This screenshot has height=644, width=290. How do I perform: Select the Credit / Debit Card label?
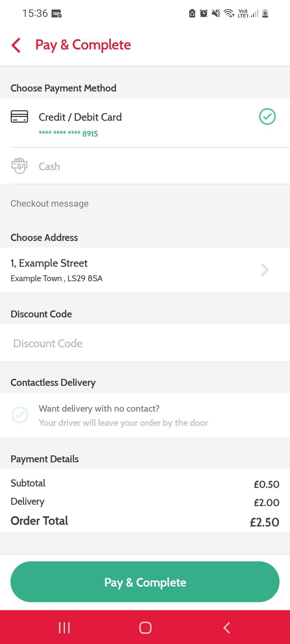[x=80, y=117]
